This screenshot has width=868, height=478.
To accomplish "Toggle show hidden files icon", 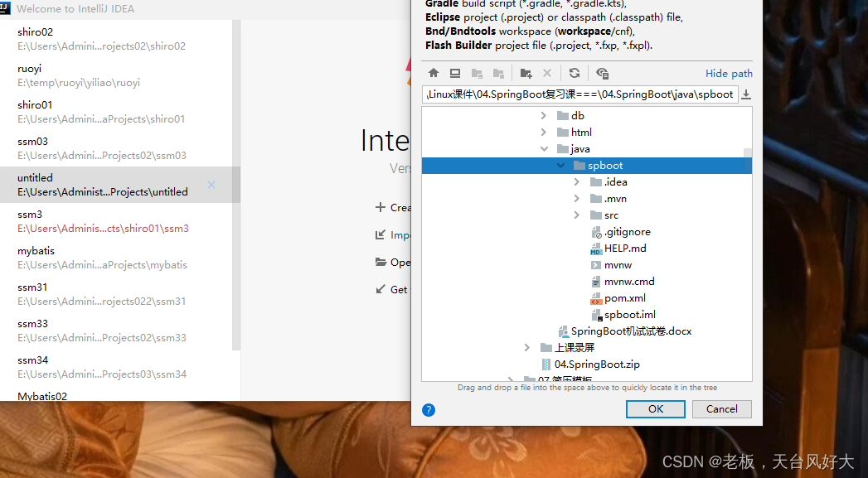I will coord(602,73).
